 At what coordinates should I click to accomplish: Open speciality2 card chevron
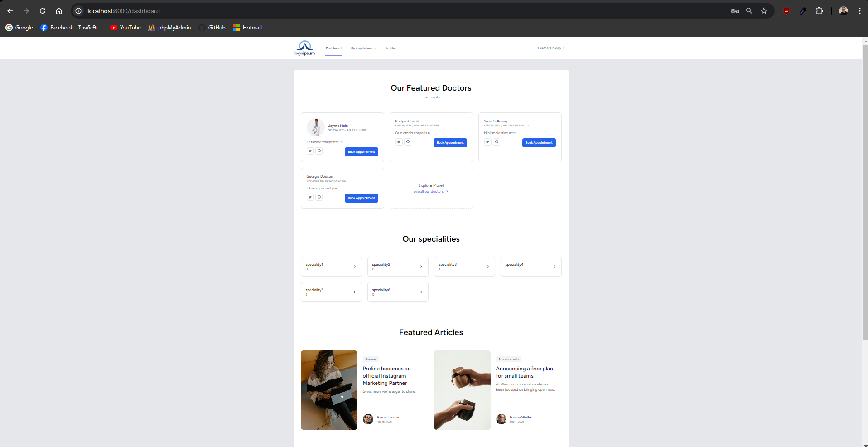click(x=421, y=267)
